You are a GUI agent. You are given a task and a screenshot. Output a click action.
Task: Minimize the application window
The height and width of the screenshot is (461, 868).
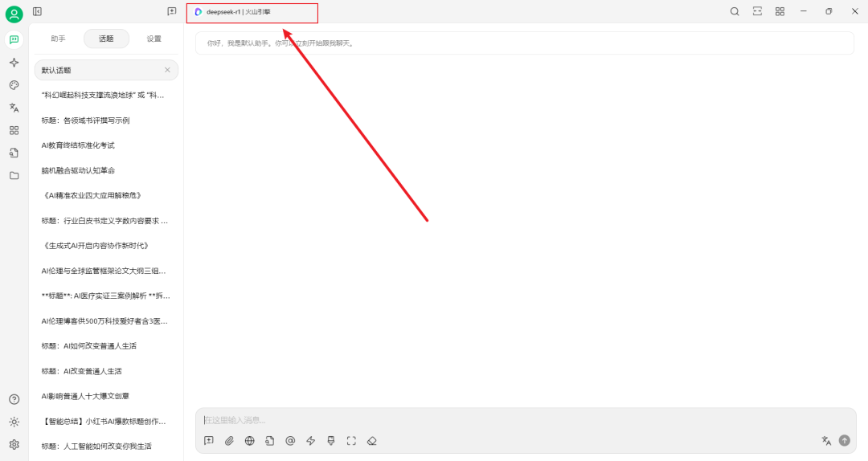[x=803, y=11]
